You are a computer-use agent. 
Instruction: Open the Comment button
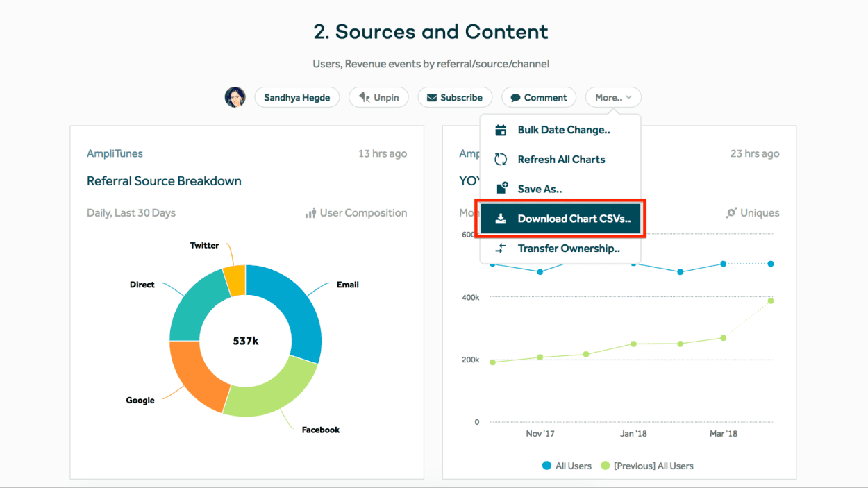(x=539, y=97)
